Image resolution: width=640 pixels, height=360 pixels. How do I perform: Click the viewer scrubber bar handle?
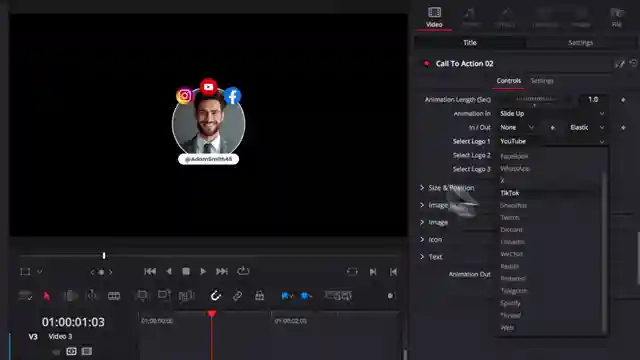coord(104,256)
